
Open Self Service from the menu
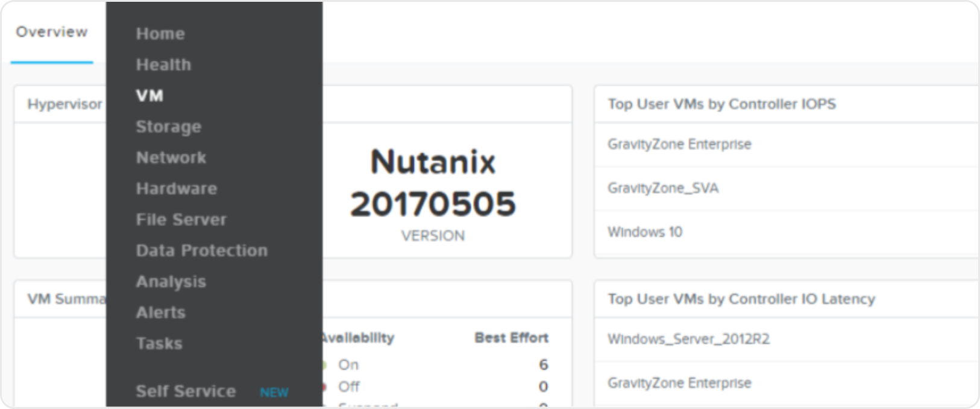click(x=186, y=392)
